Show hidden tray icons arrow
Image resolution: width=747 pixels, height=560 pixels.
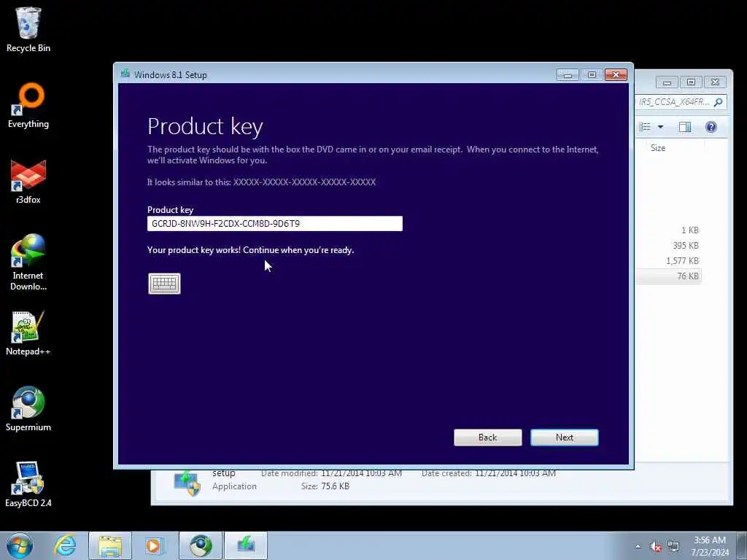[638, 546]
